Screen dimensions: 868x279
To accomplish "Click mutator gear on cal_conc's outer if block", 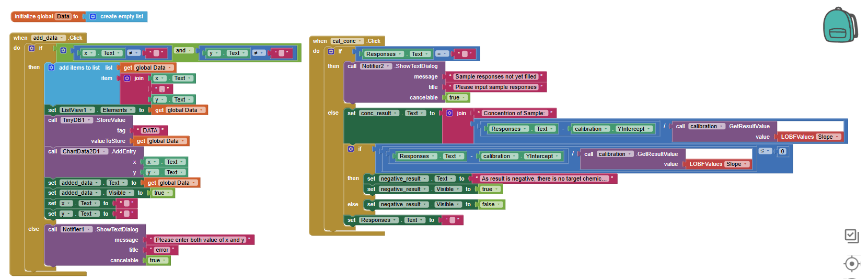I will 331,51.
